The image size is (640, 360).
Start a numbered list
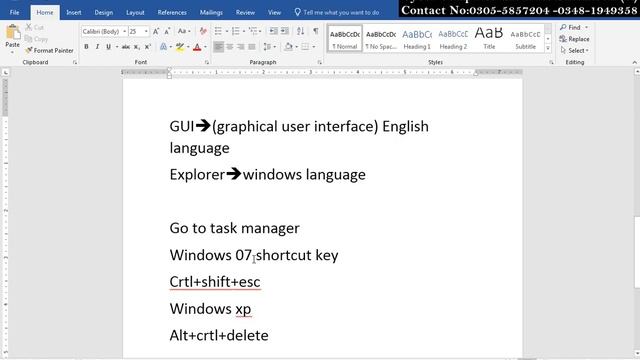pyautogui.click(x=236, y=31)
